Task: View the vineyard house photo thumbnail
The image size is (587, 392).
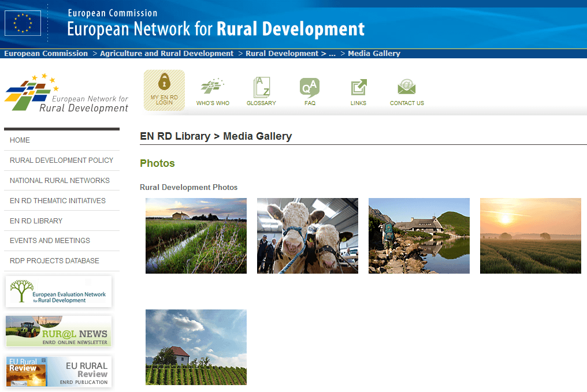Action: click(x=196, y=347)
